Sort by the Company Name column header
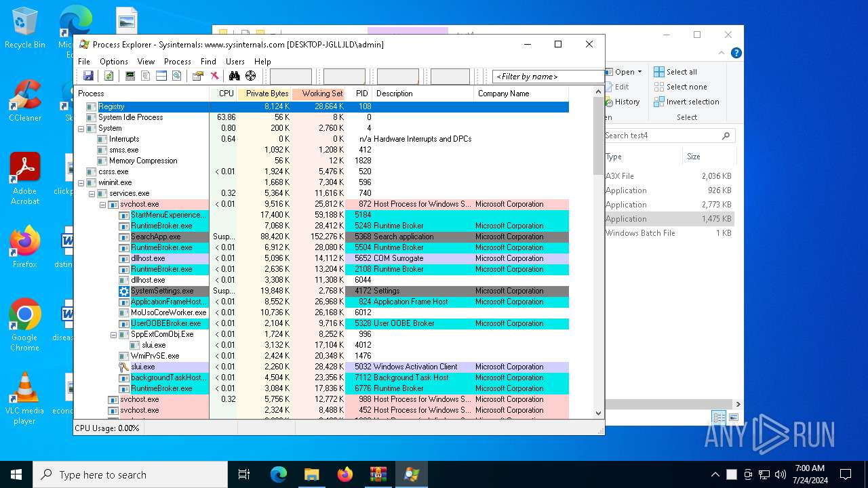Screen dimensions: 868x488 point(521,94)
